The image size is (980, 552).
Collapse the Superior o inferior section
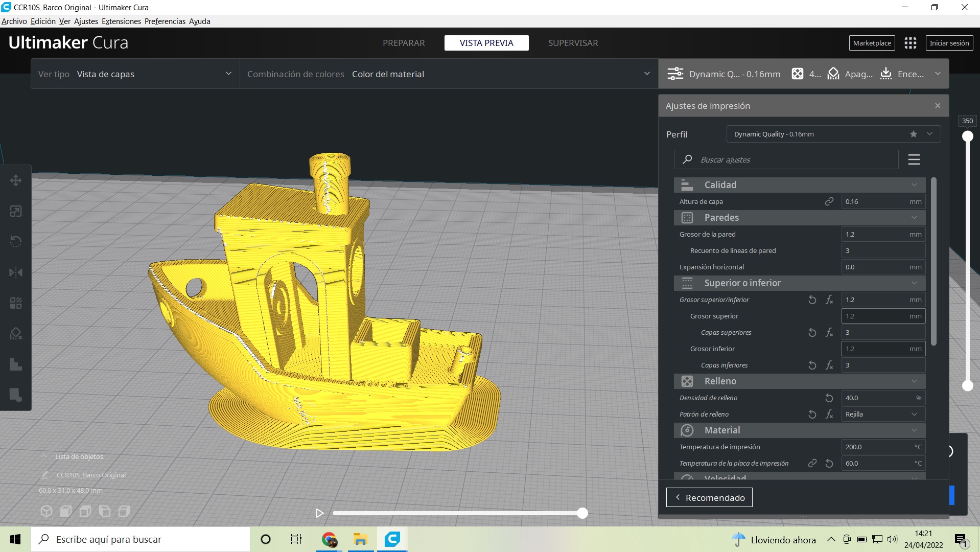[x=800, y=283]
